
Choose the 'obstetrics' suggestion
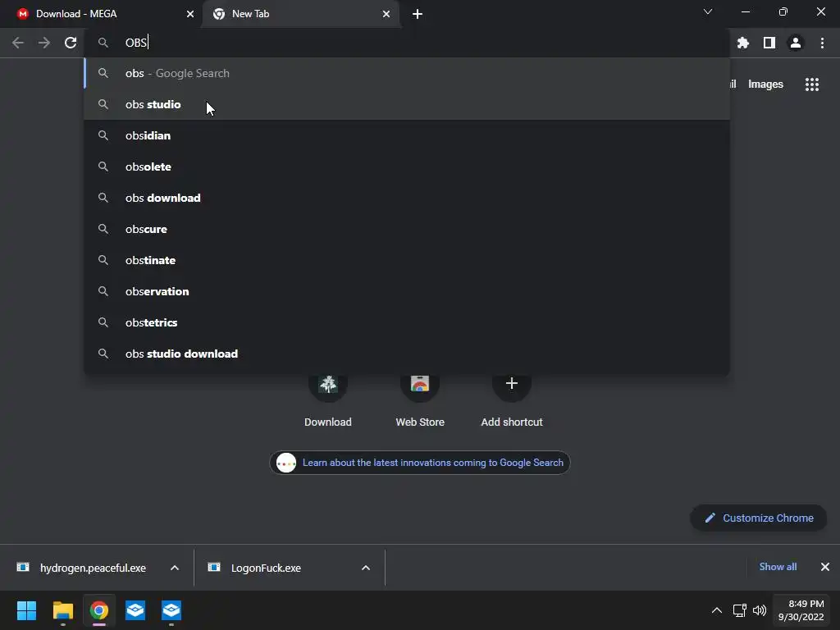(x=407, y=322)
